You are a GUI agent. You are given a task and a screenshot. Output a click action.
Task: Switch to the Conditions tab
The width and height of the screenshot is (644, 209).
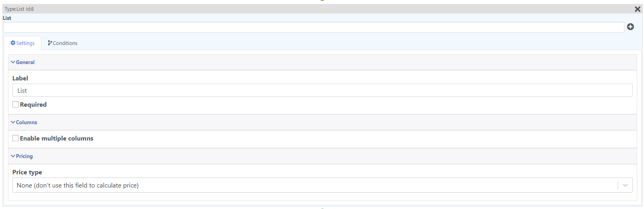[x=62, y=43]
